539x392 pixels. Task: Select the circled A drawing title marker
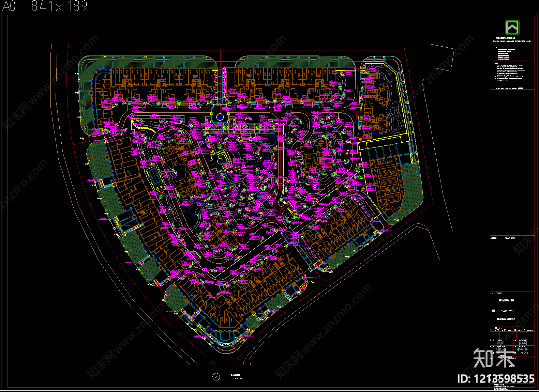[216, 377]
